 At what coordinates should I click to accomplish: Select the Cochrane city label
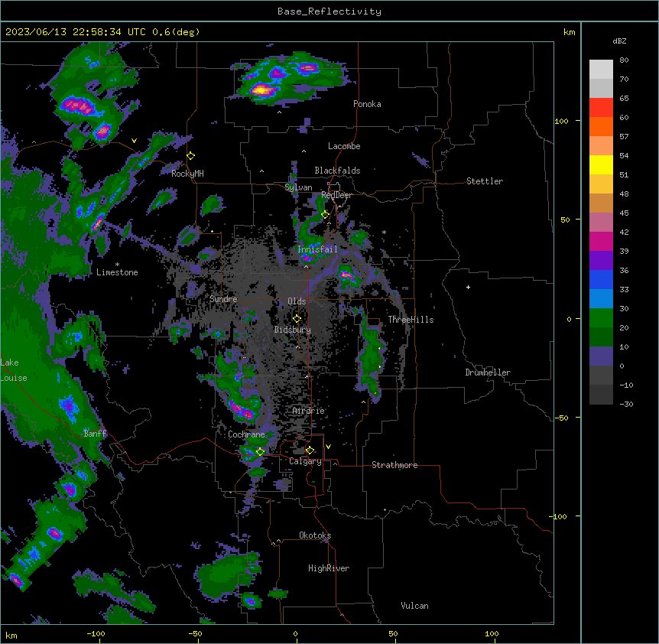246,434
